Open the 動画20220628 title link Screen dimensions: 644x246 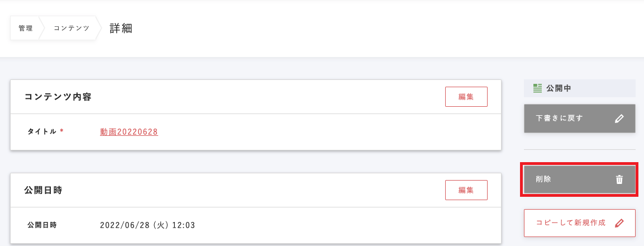pos(129,132)
